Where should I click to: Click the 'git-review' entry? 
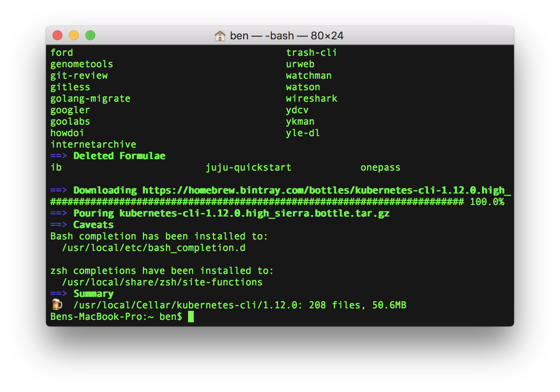tap(79, 75)
